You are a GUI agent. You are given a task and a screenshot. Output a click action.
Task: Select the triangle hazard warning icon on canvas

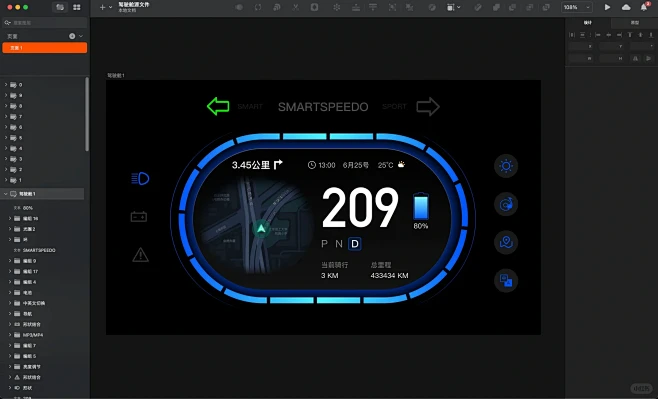[141, 255]
